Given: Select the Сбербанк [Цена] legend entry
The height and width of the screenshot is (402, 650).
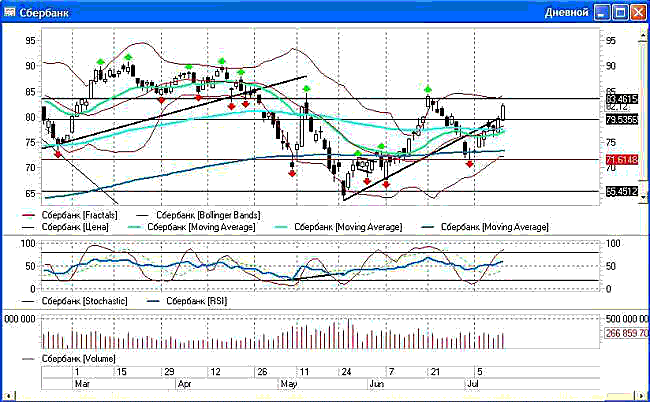Looking at the screenshot, I should click(65, 227).
